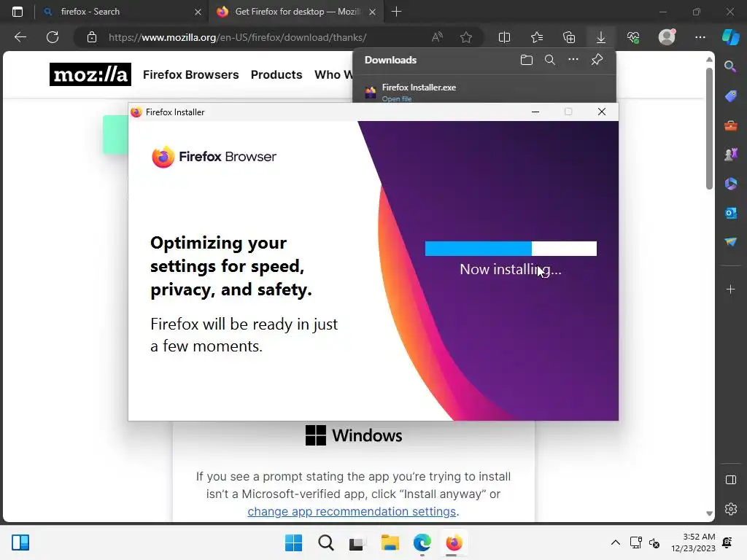
Task: Enable split screen view
Action: pos(504,37)
